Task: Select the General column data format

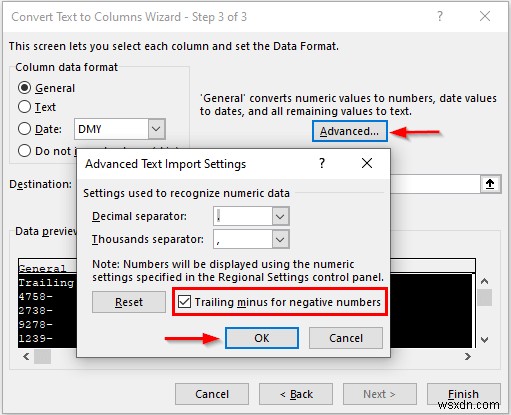Action: [24, 88]
